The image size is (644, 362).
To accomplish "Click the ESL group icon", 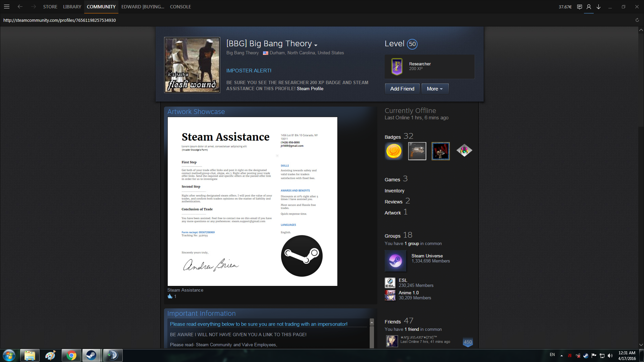I will coord(390,283).
